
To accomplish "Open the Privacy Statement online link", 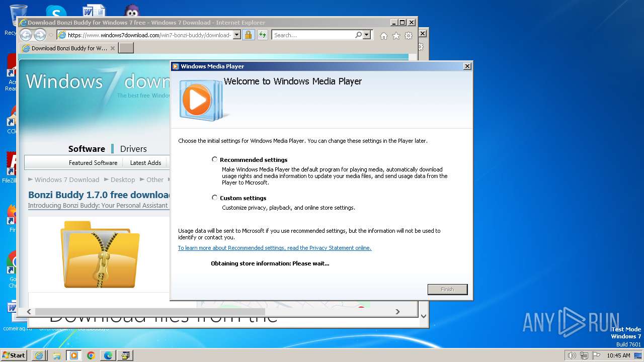I will pyautogui.click(x=275, y=248).
